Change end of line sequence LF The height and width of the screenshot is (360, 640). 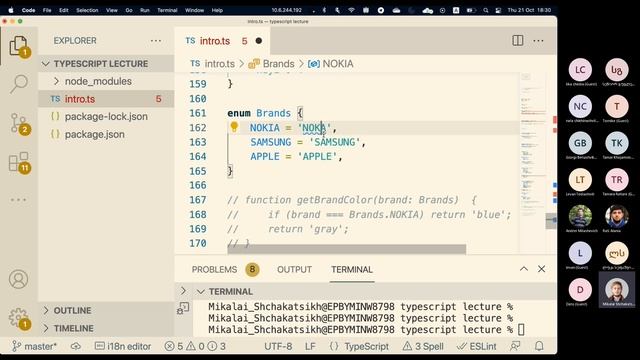[x=310, y=346]
